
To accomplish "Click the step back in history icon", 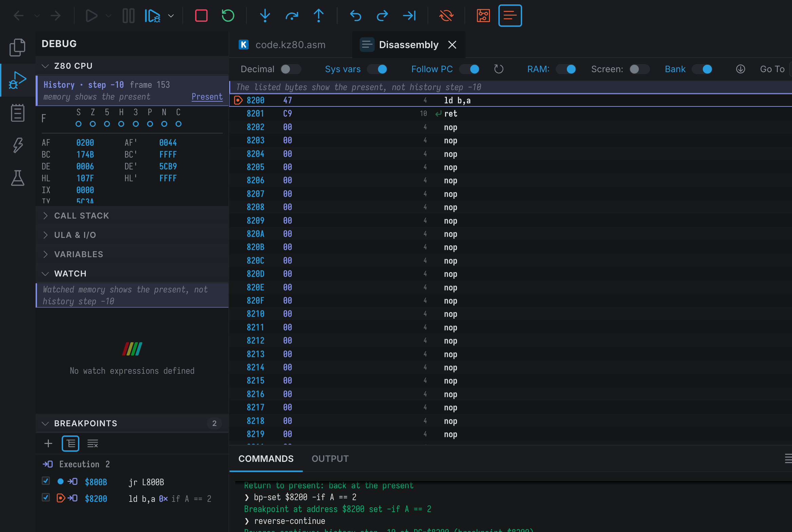I will point(355,16).
